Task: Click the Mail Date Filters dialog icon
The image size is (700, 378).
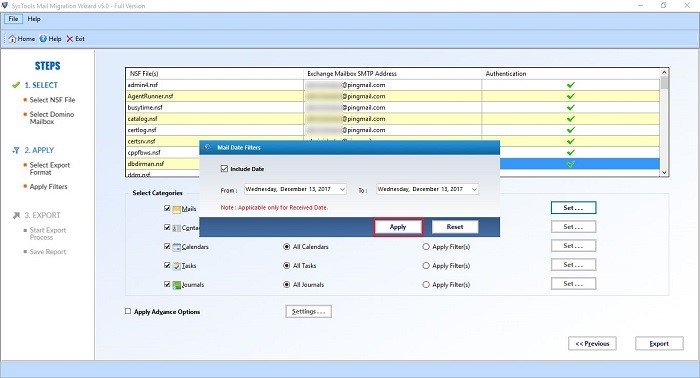Action: click(x=208, y=147)
